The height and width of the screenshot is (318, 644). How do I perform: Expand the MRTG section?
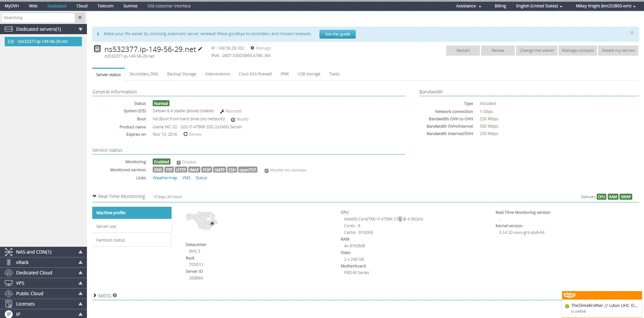coord(95,296)
